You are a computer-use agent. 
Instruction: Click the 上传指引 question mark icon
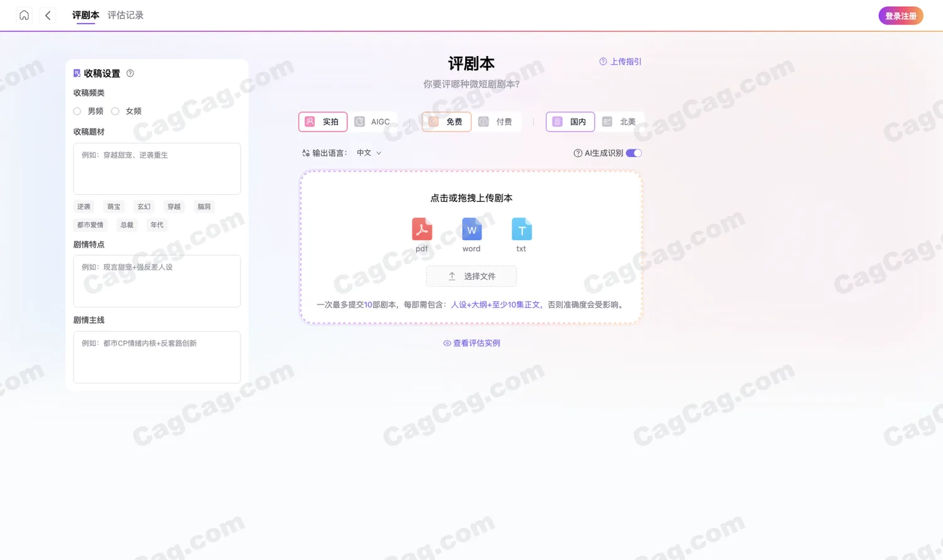point(603,62)
